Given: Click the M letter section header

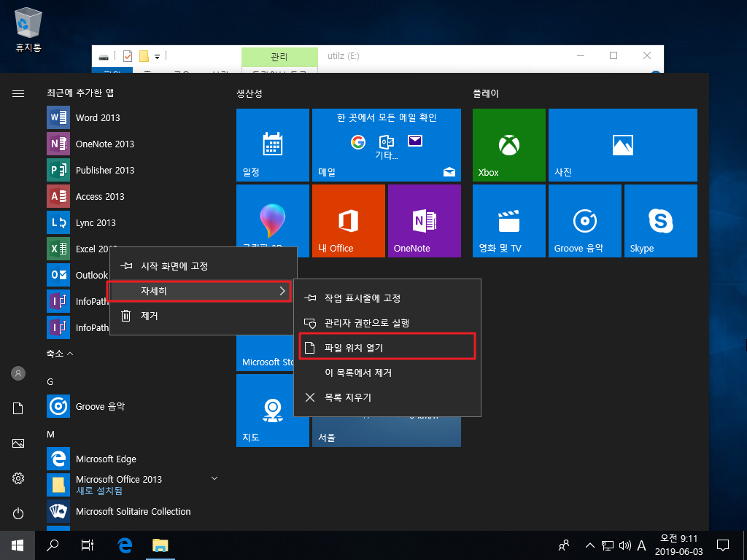Looking at the screenshot, I should (50, 435).
